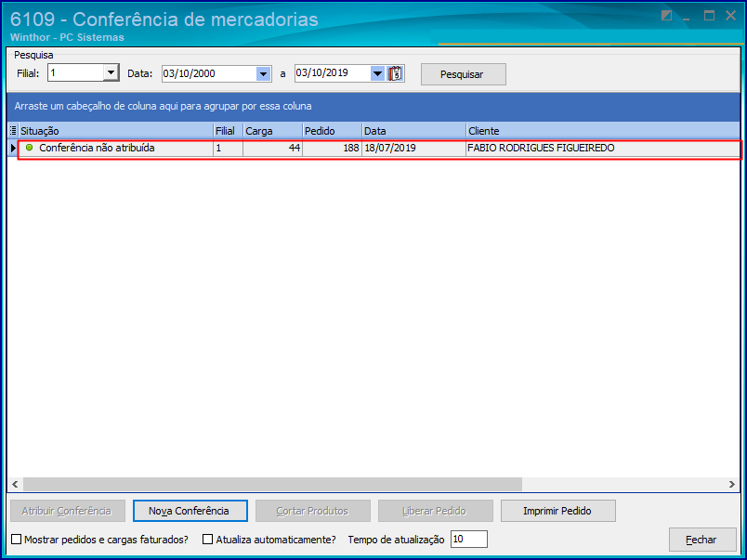Open the calendar period picker icon

click(x=396, y=73)
